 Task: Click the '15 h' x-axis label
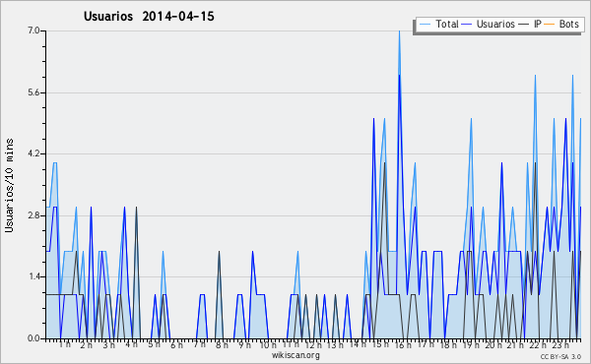pos(380,344)
